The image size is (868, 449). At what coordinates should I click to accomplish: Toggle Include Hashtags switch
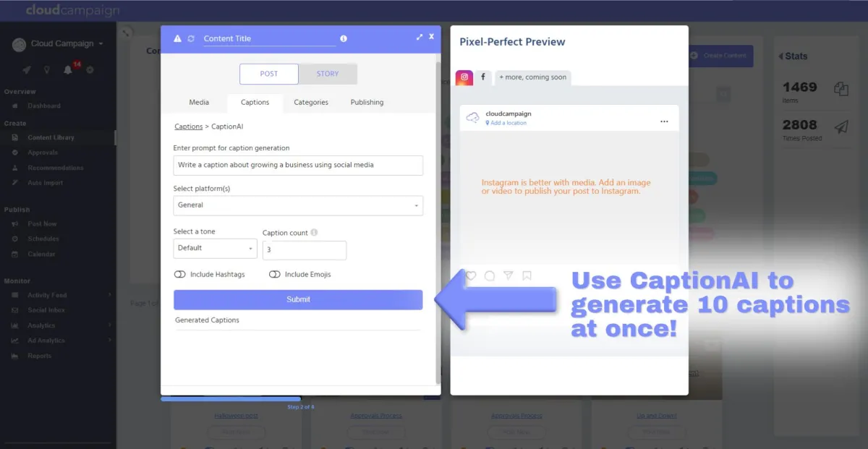coord(180,275)
